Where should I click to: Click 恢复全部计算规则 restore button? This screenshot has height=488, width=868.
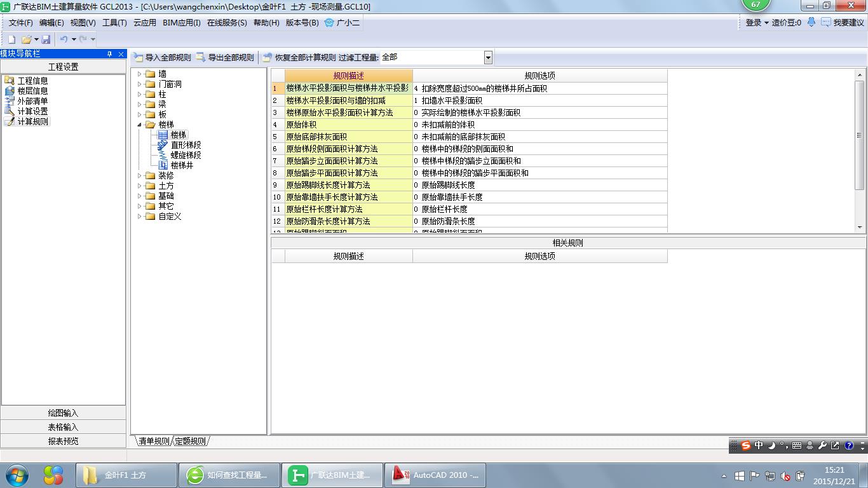pos(299,57)
